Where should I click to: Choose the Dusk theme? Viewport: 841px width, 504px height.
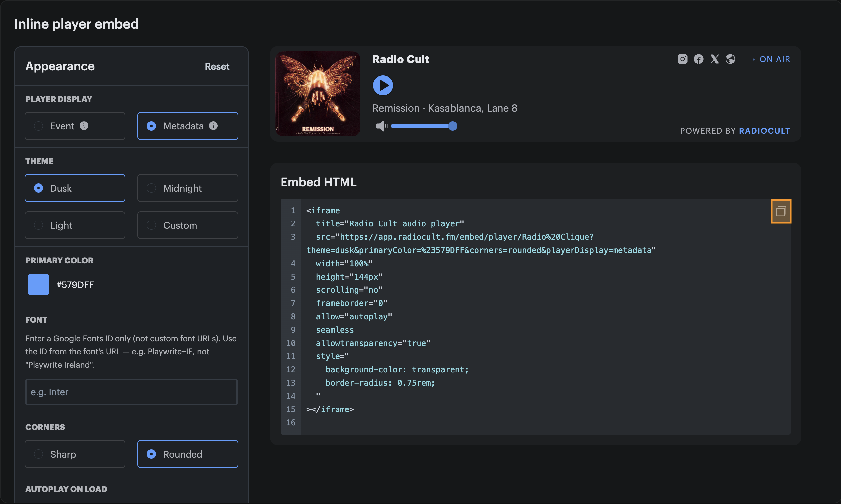[75, 188]
